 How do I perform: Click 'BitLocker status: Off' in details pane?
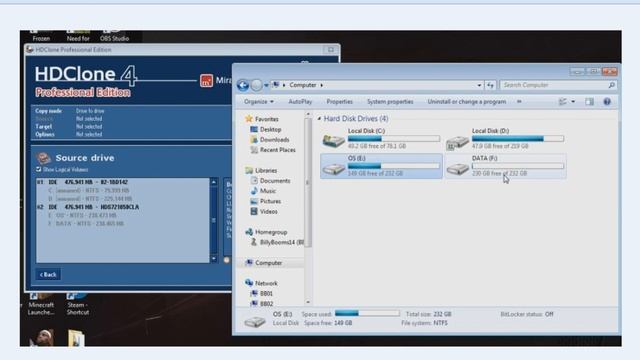pos(527,314)
